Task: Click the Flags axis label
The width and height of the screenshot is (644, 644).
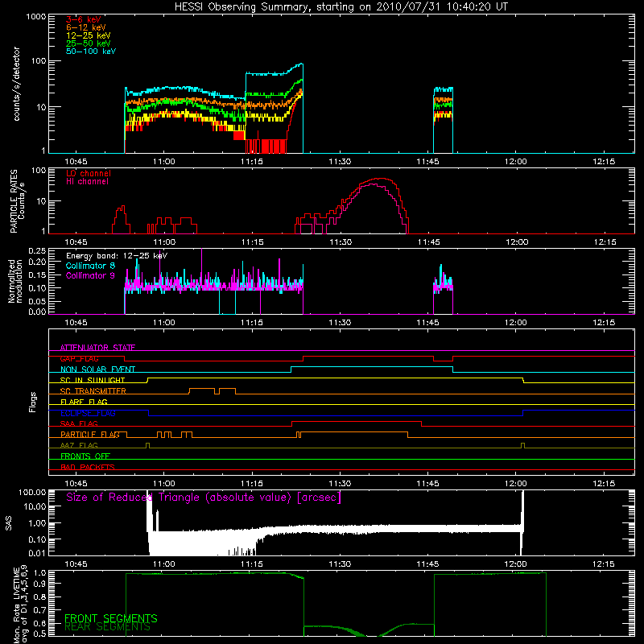Action: point(33,402)
